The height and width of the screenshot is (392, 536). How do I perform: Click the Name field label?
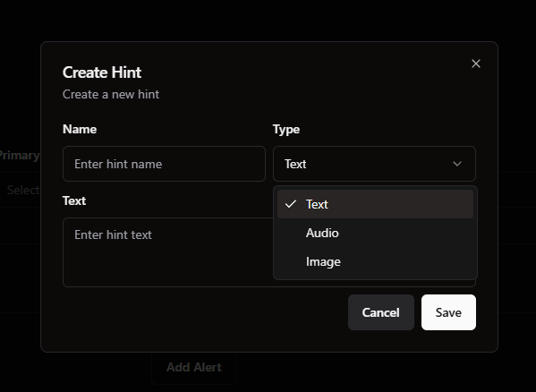click(80, 129)
